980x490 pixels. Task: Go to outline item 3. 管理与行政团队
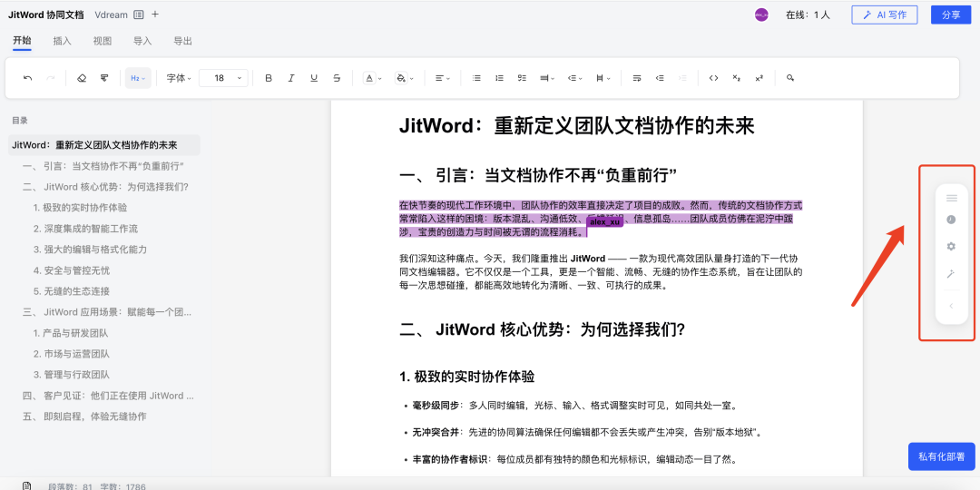click(x=72, y=375)
